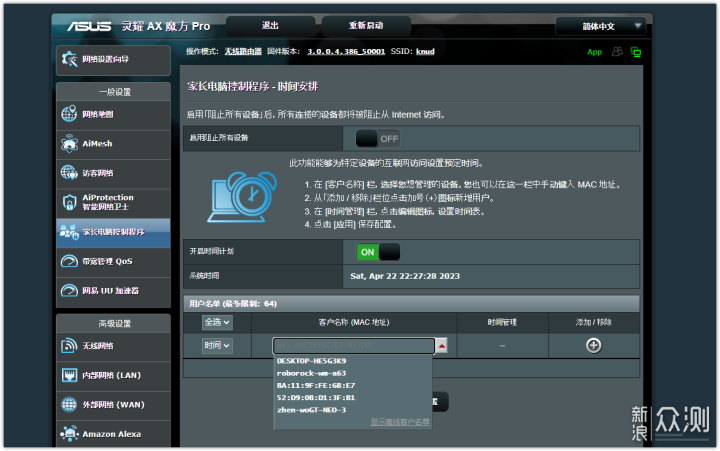Add client with plus icon
Image resolution: width=720 pixels, height=451 pixels.
point(594,345)
